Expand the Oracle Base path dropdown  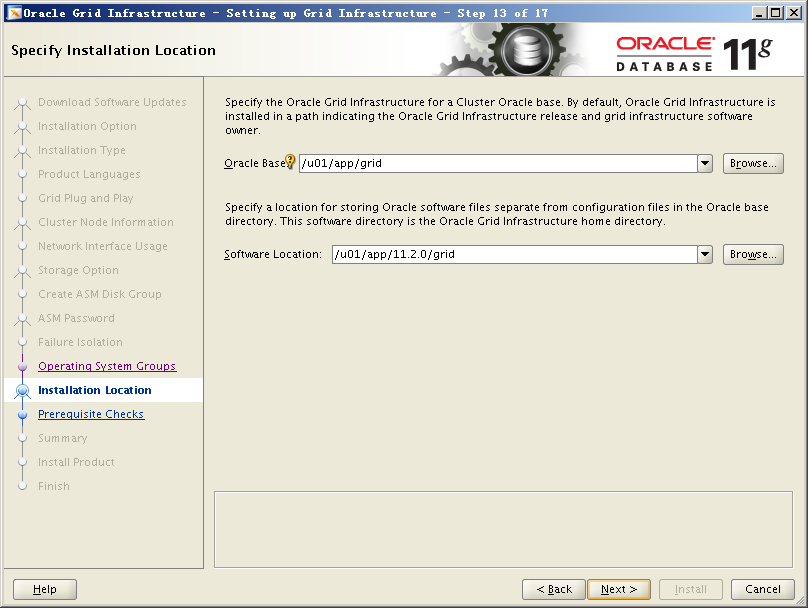[705, 164]
